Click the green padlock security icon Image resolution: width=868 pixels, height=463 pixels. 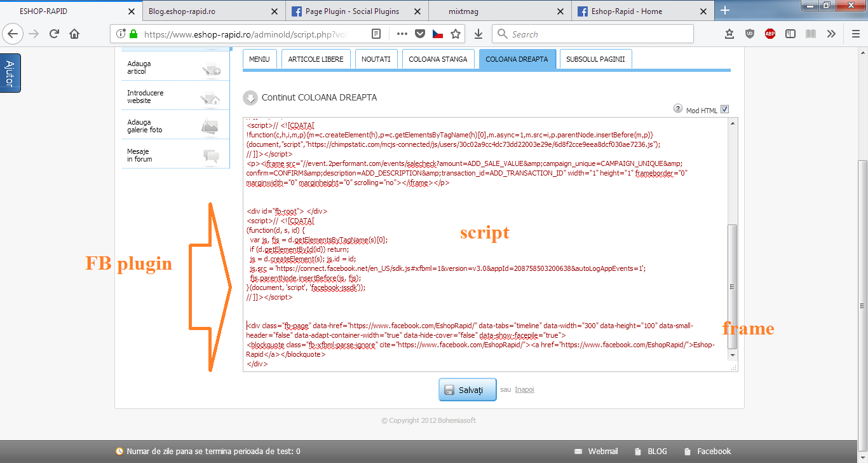pyautogui.click(x=133, y=34)
